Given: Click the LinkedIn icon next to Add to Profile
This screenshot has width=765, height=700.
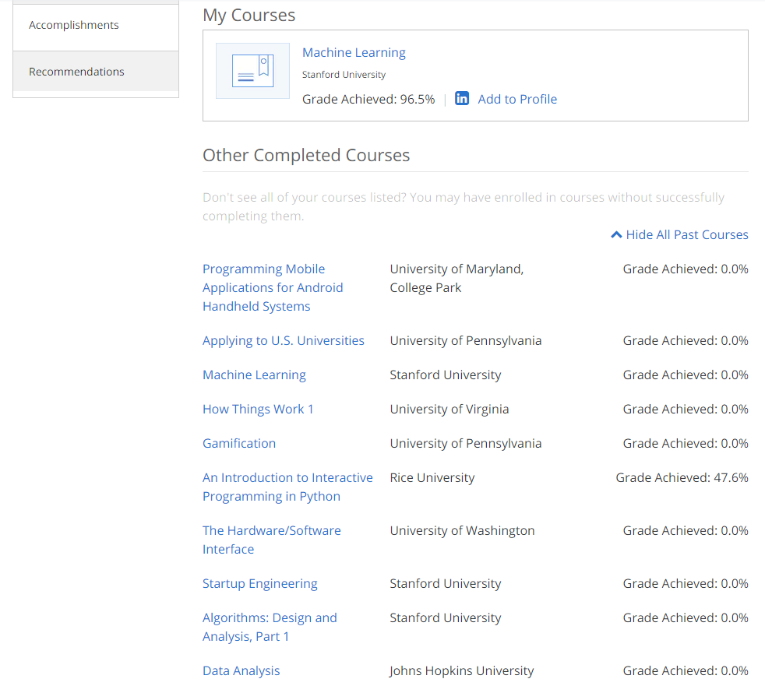Looking at the screenshot, I should point(461,98).
